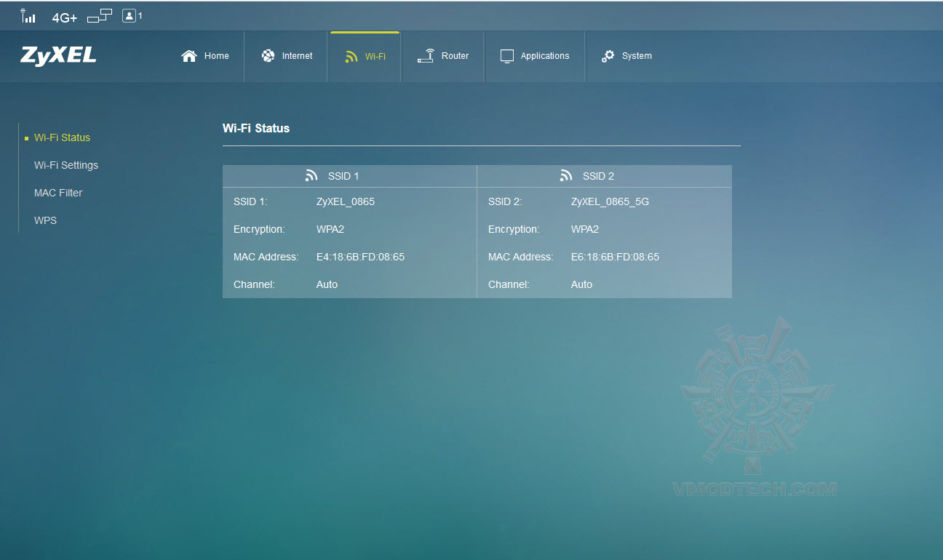Open the MAC Filter page
This screenshot has width=943, height=560.
point(58,193)
